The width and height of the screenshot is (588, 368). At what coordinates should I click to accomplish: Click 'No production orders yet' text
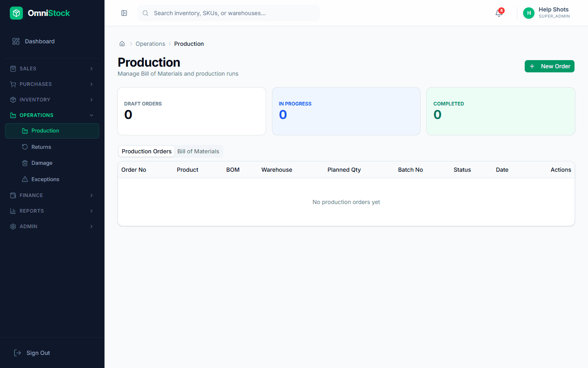[x=346, y=202]
